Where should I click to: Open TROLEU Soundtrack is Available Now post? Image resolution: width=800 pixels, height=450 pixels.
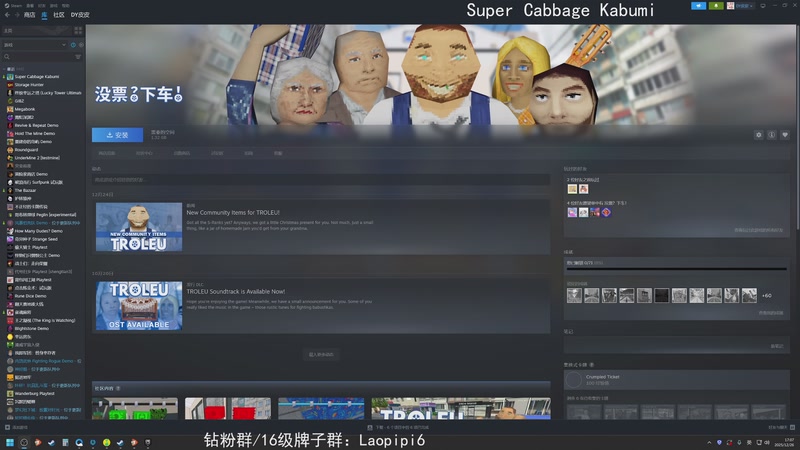pyautogui.click(x=236, y=291)
